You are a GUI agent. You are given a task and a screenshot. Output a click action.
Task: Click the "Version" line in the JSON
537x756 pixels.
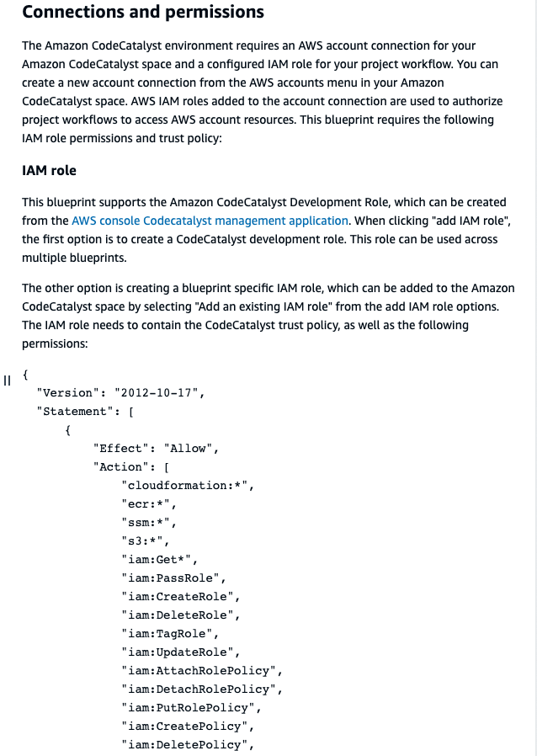click(x=120, y=392)
